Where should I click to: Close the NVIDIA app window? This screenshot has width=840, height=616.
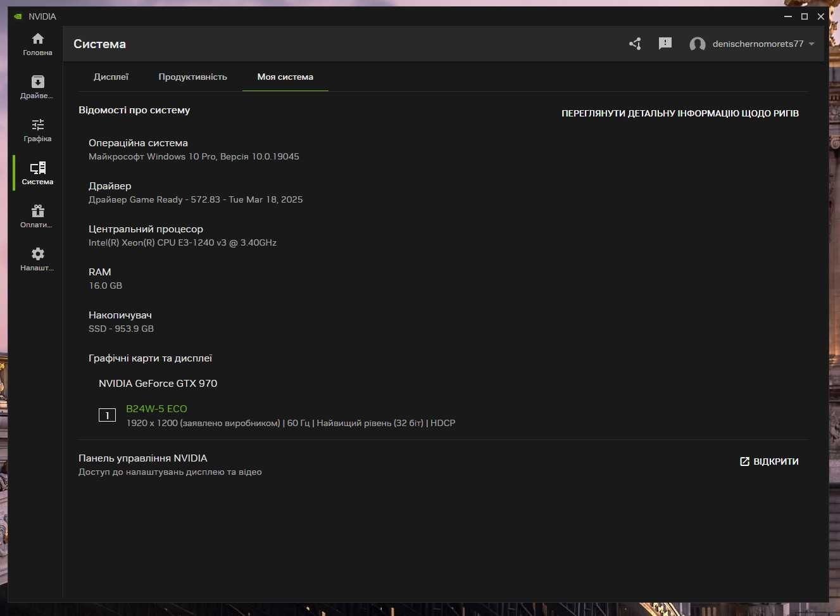pyautogui.click(x=821, y=16)
